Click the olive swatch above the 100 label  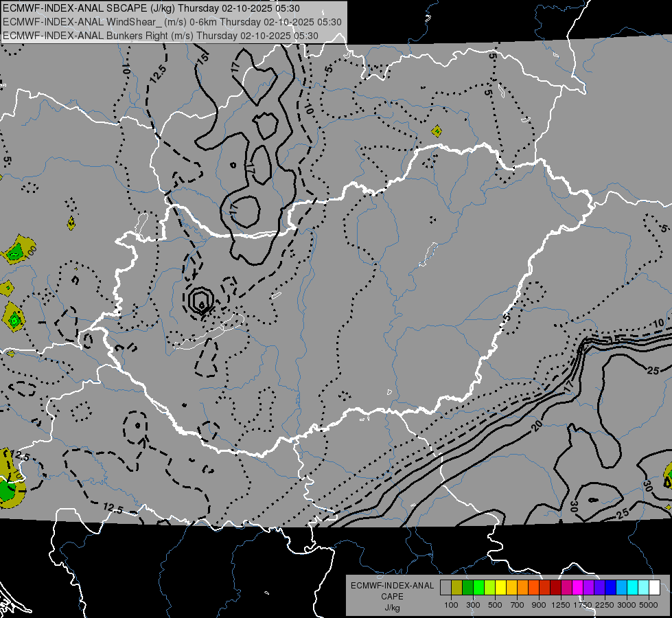coord(457,587)
